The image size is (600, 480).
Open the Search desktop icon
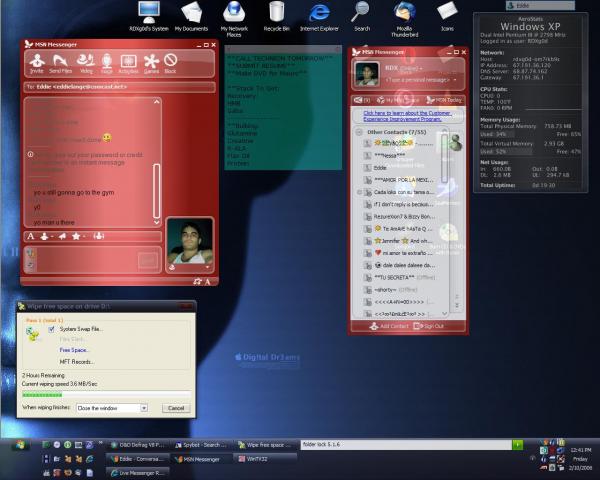(x=362, y=16)
